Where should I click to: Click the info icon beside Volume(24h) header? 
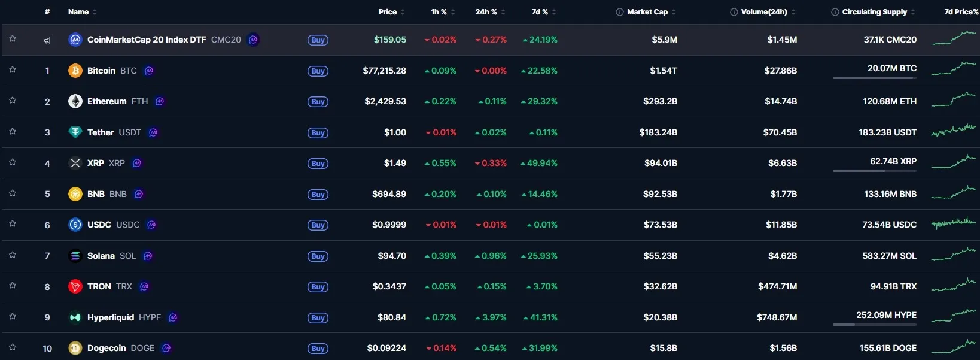point(734,12)
